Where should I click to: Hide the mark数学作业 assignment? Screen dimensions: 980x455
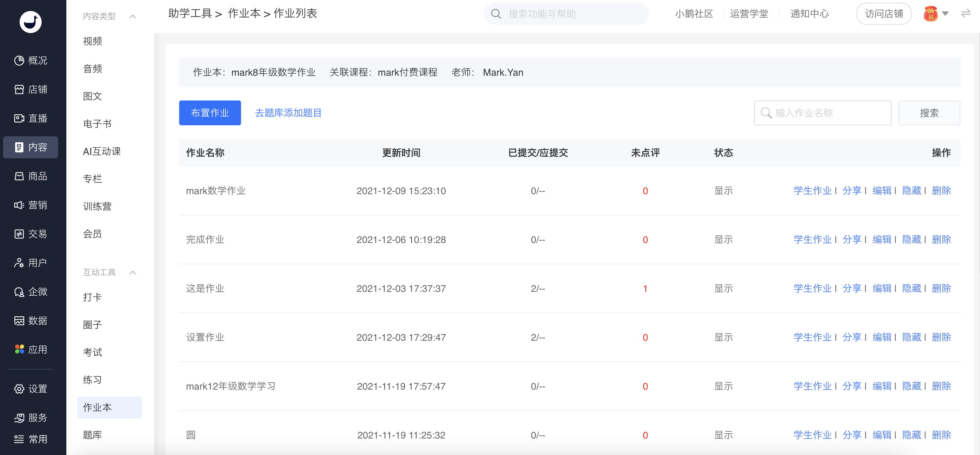click(912, 190)
